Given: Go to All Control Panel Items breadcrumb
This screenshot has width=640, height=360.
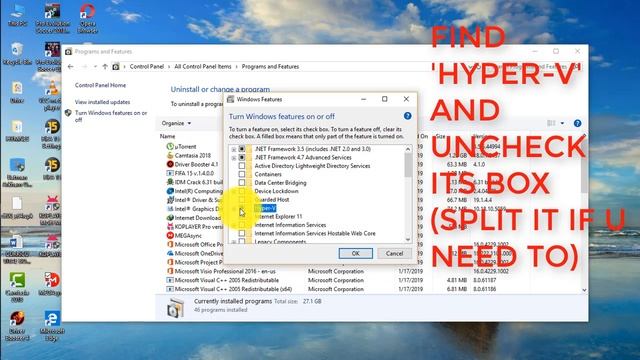Looking at the screenshot, I should (x=203, y=67).
